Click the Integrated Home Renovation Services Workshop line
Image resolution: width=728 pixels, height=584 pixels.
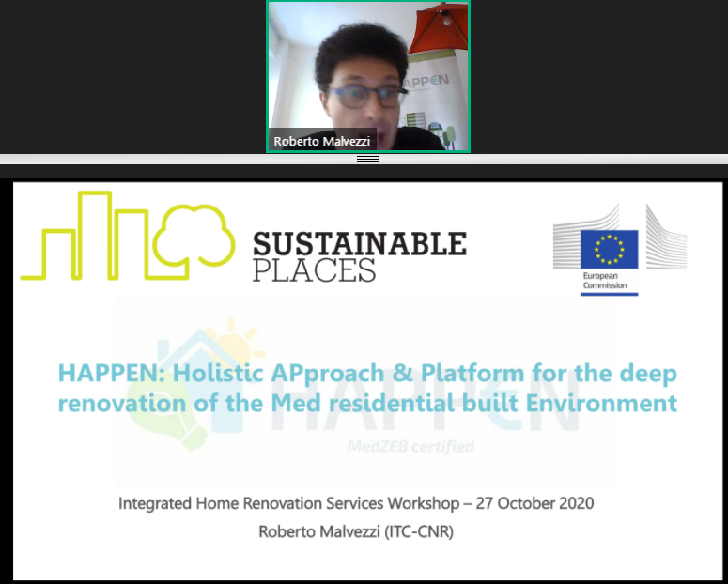(356, 503)
